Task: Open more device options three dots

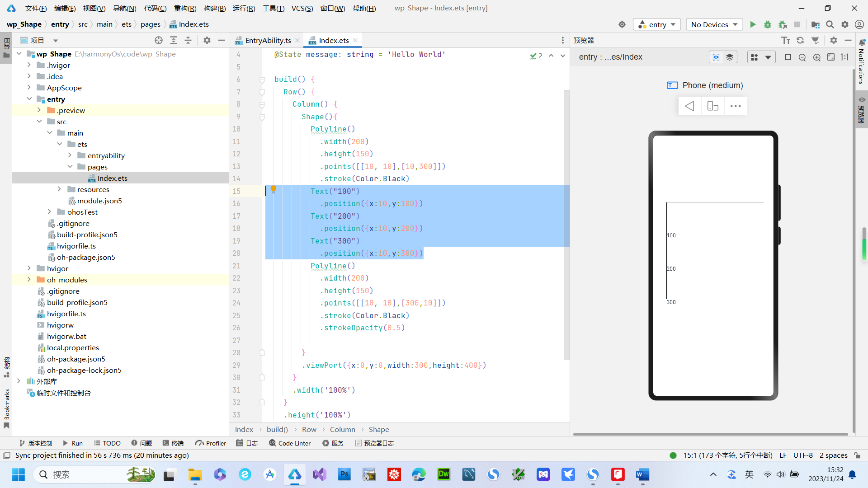Action: click(736, 106)
